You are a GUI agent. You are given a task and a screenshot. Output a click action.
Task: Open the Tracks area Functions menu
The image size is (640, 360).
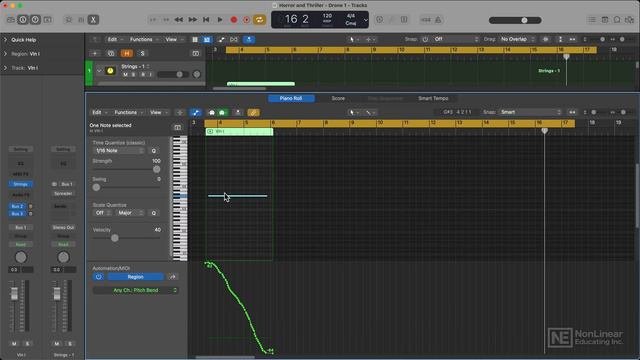coord(143,40)
